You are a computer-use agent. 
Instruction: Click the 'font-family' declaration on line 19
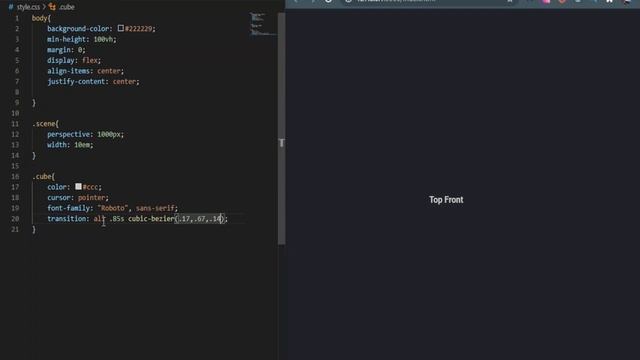coord(113,208)
